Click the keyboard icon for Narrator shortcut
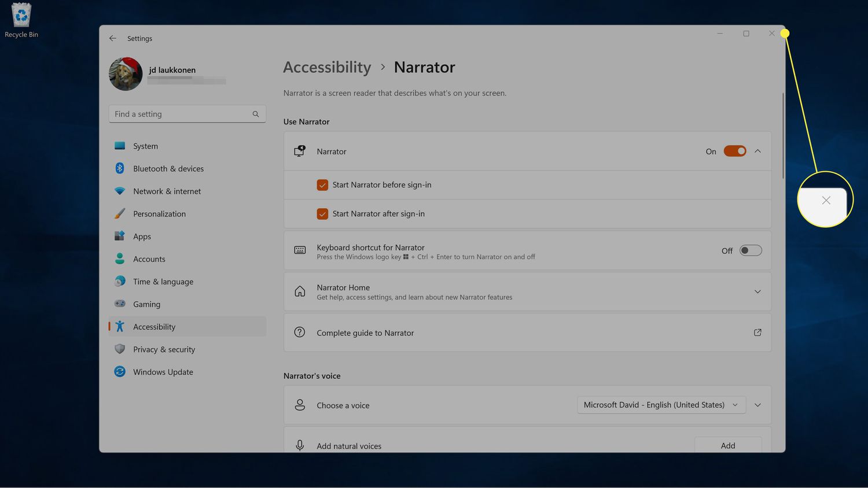 [300, 250]
